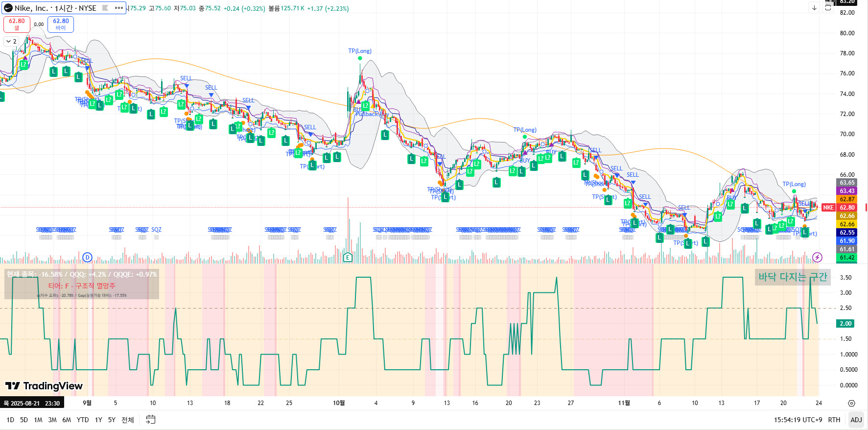Collapse the indicator legend showing 2
The height and width of the screenshot is (430, 868).
(x=11, y=41)
